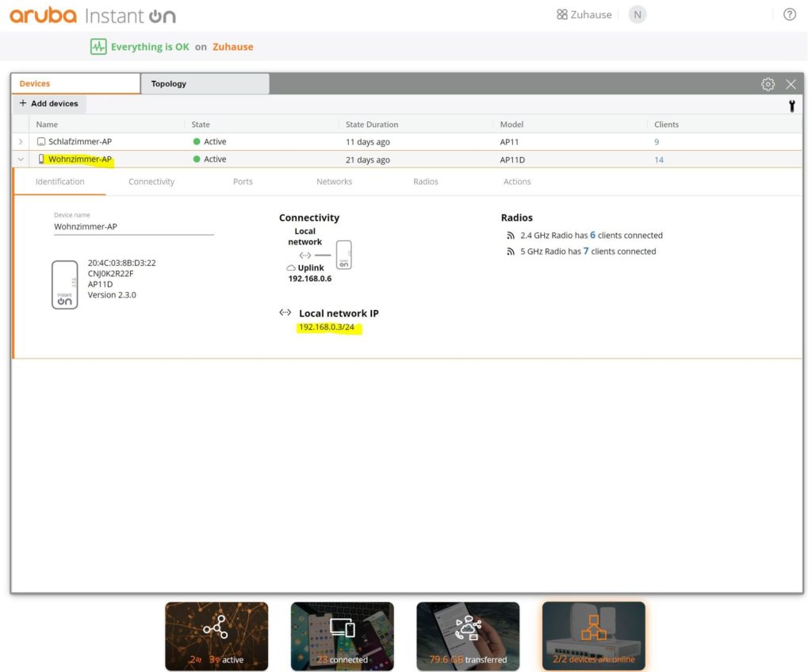Click the Name column header
The height and width of the screenshot is (672, 812).
tap(47, 125)
